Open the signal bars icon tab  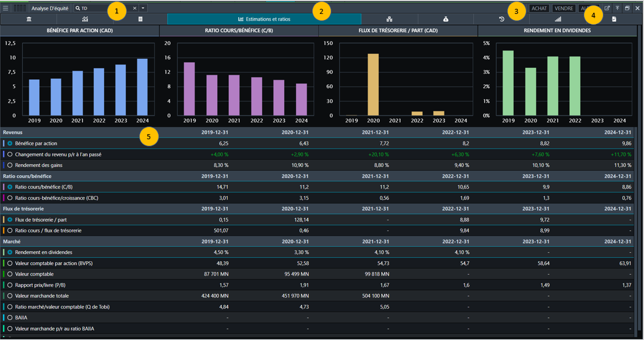pyautogui.click(x=558, y=19)
